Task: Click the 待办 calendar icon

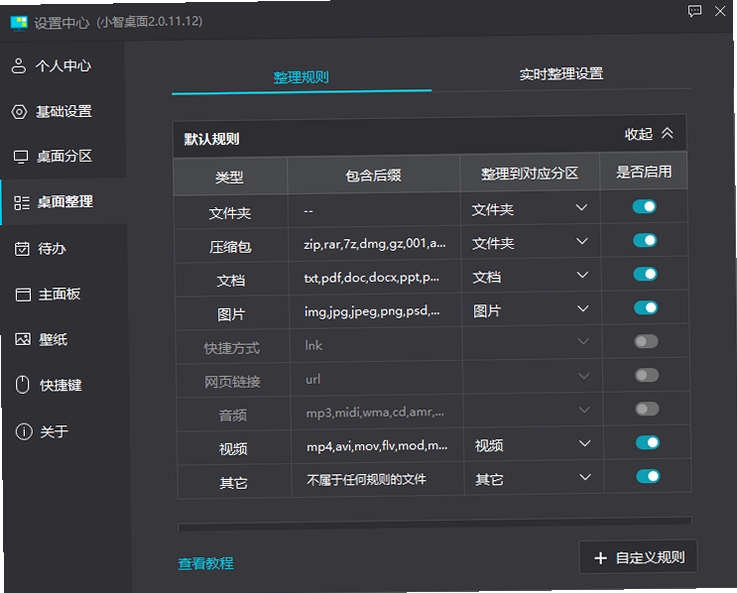Action: [22, 249]
